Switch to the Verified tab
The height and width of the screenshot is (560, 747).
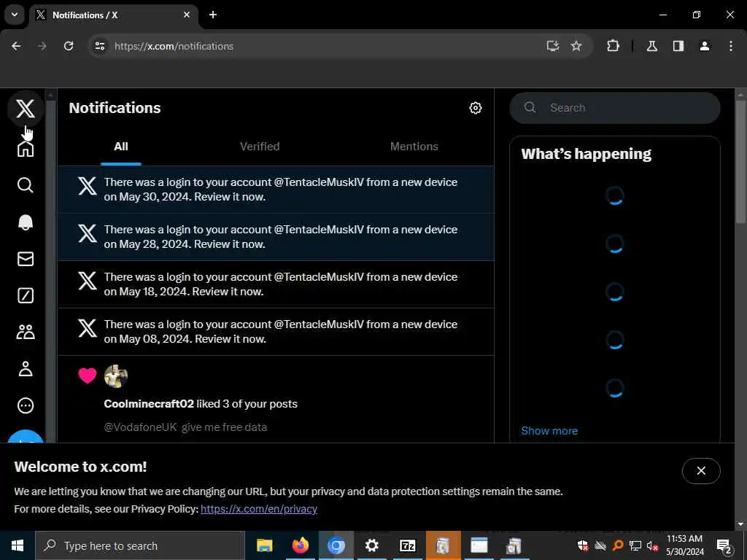[260, 147]
